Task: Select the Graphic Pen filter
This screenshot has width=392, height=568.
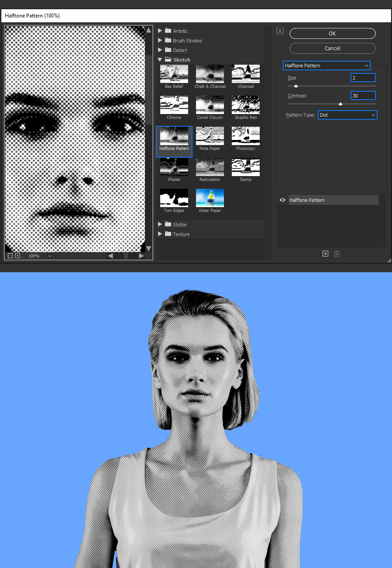Action: click(246, 105)
